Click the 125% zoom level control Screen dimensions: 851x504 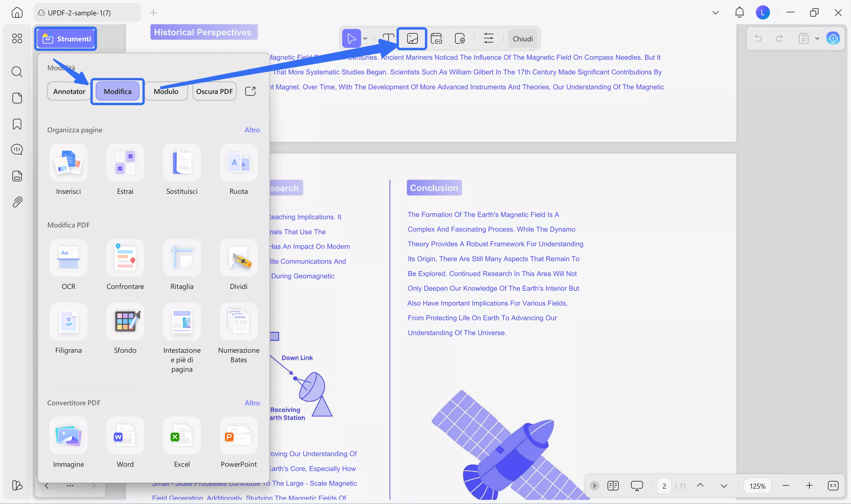pos(758,485)
